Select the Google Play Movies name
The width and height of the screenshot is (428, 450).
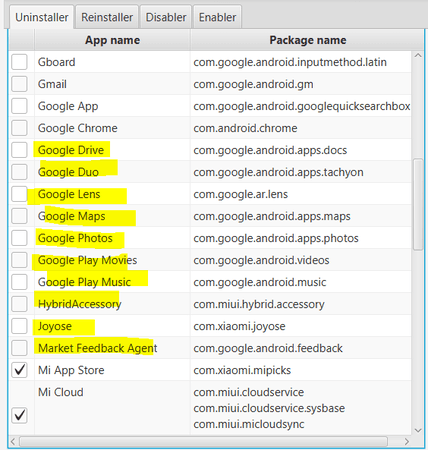click(x=87, y=260)
